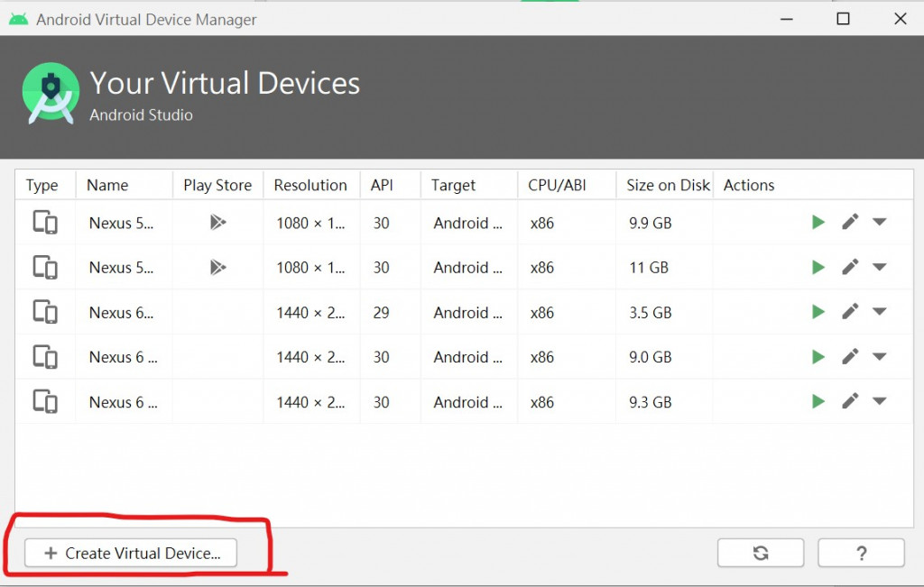Sort by the Play Store column header

point(217,186)
